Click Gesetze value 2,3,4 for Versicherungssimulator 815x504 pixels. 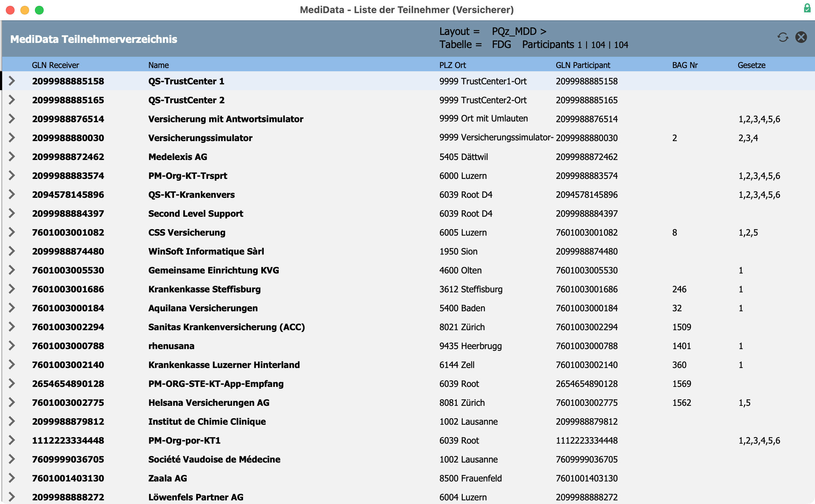point(748,138)
